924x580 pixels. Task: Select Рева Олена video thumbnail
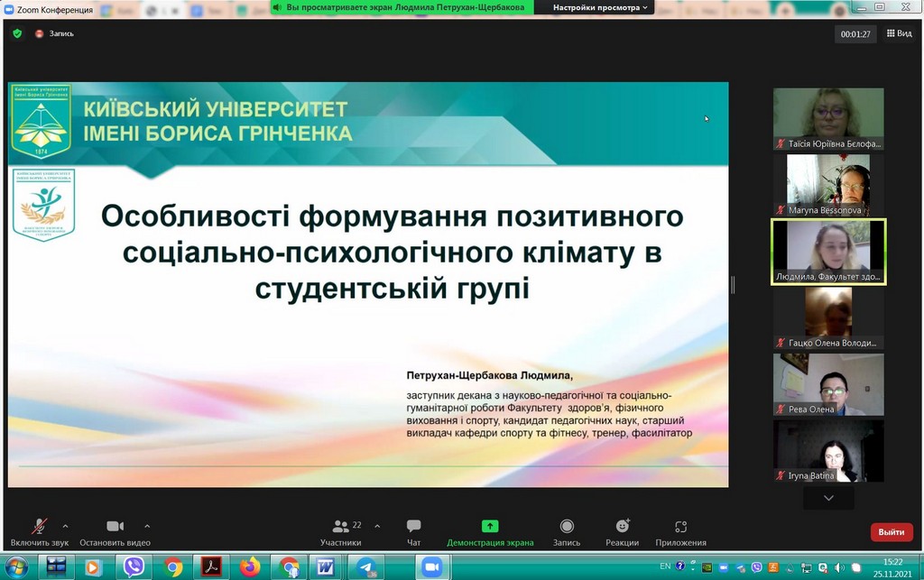tap(828, 383)
